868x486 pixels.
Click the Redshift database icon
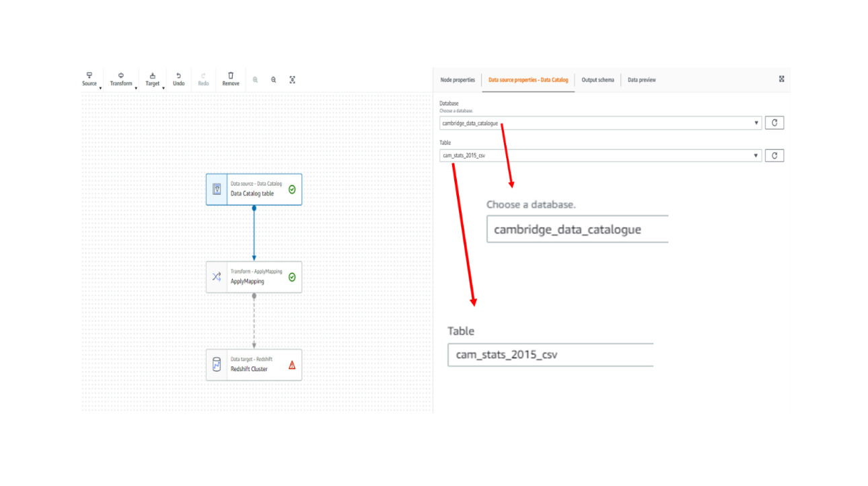[x=217, y=364]
